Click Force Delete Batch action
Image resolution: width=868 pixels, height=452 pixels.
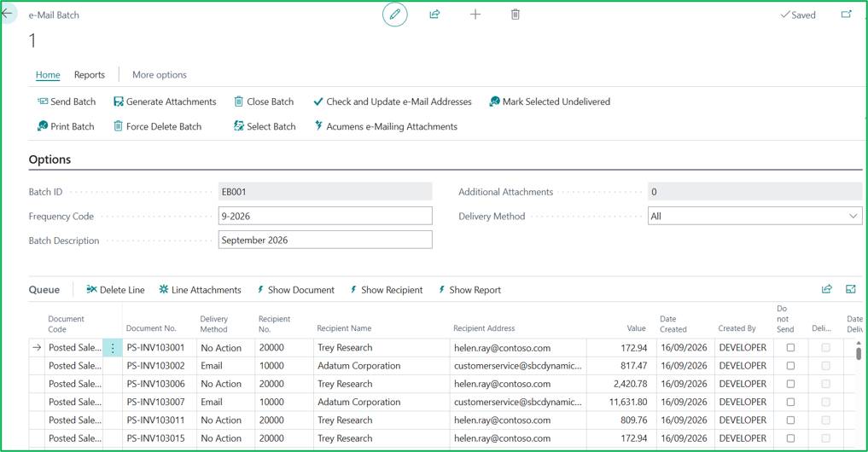(x=157, y=127)
